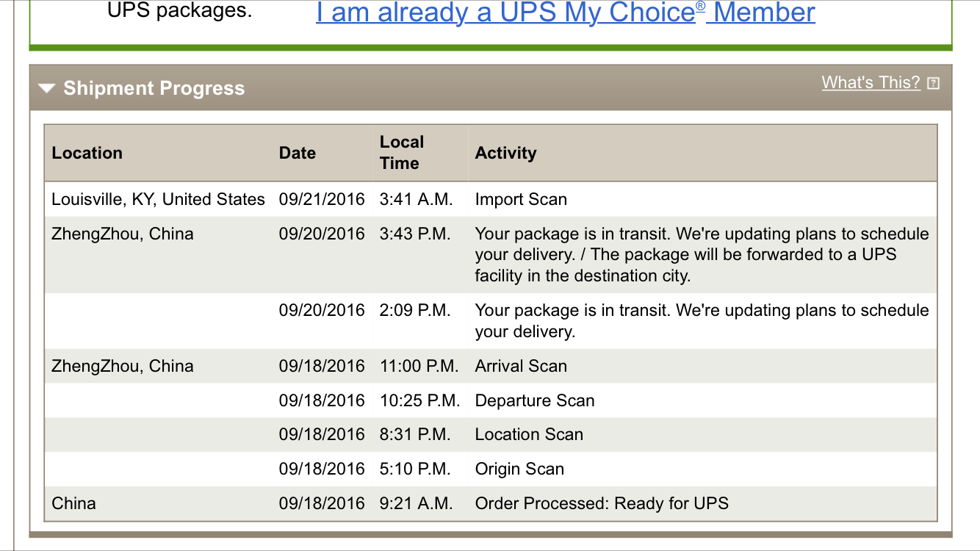Collapse Shipment Progress with the triangle arrow
This screenshot has width=980, height=551.
[47, 89]
